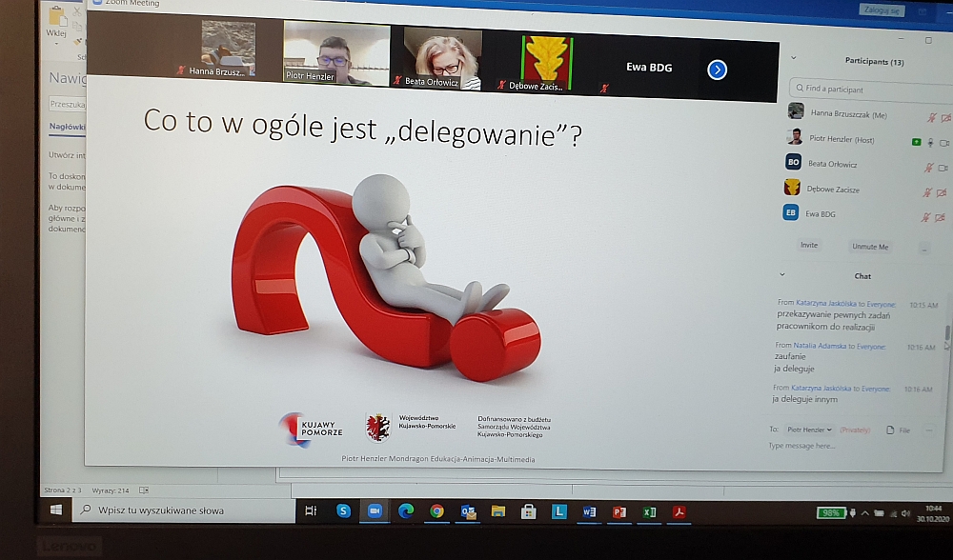
Task: Click the Windows taskbar search box
Action: pos(184,510)
